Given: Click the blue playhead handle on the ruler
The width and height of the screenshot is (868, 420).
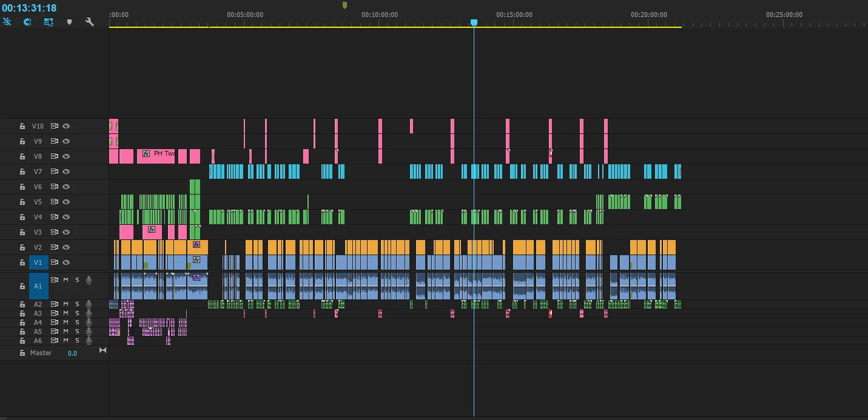Looking at the screenshot, I should tap(474, 22).
